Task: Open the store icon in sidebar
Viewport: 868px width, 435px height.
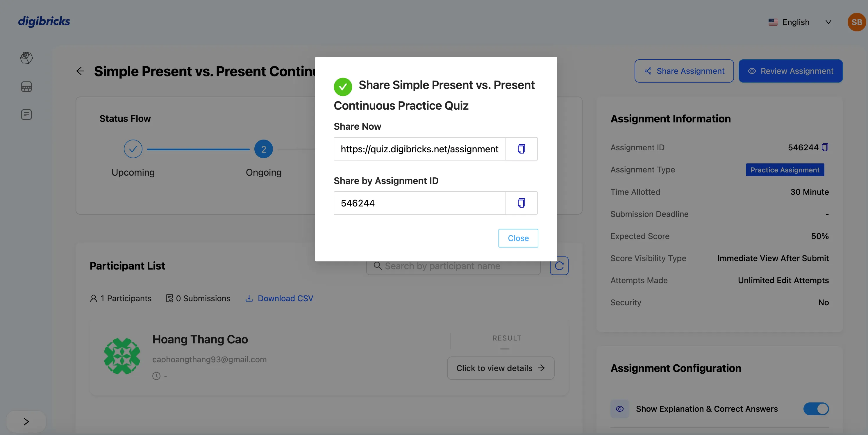Action: pyautogui.click(x=26, y=87)
